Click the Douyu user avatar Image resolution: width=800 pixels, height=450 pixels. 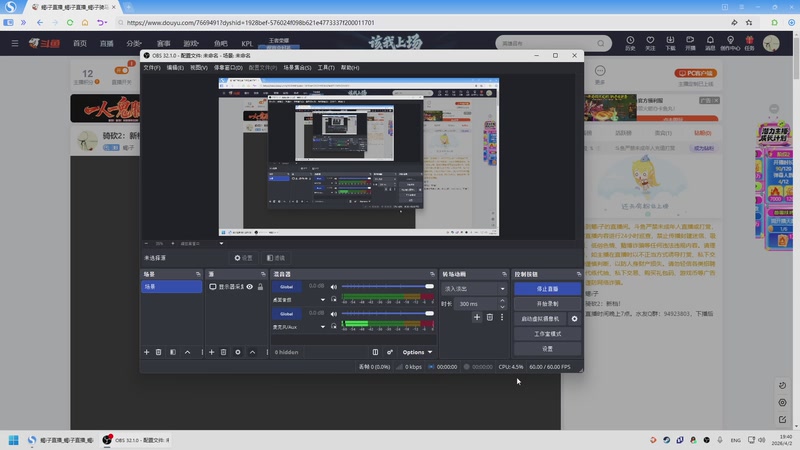771,43
